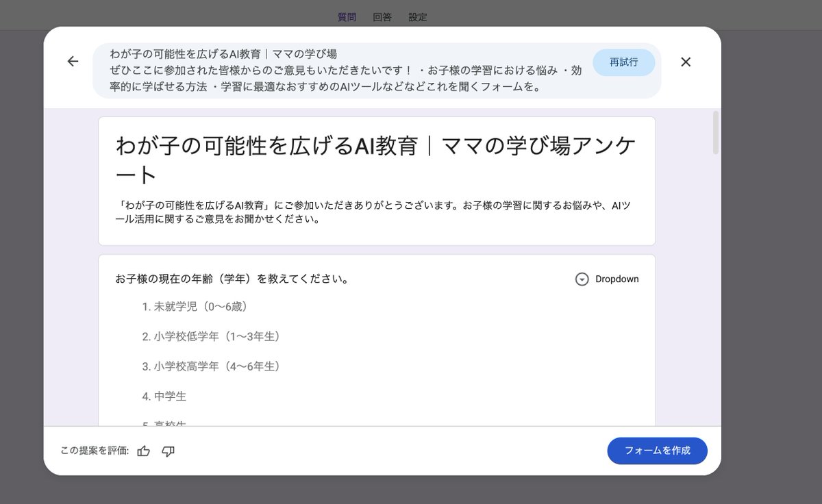Go back using the left arrow icon
Screen dimensions: 822x504
(73, 62)
